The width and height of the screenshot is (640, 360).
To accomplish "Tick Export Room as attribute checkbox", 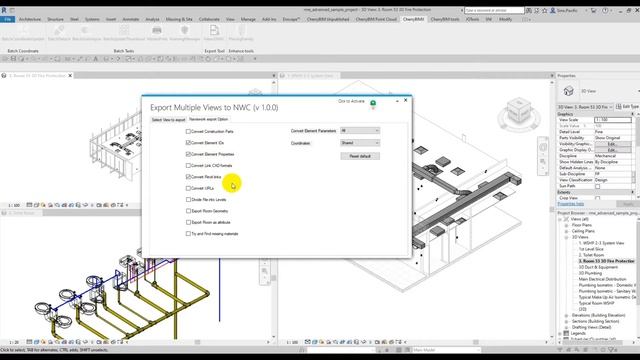I will click(188, 222).
